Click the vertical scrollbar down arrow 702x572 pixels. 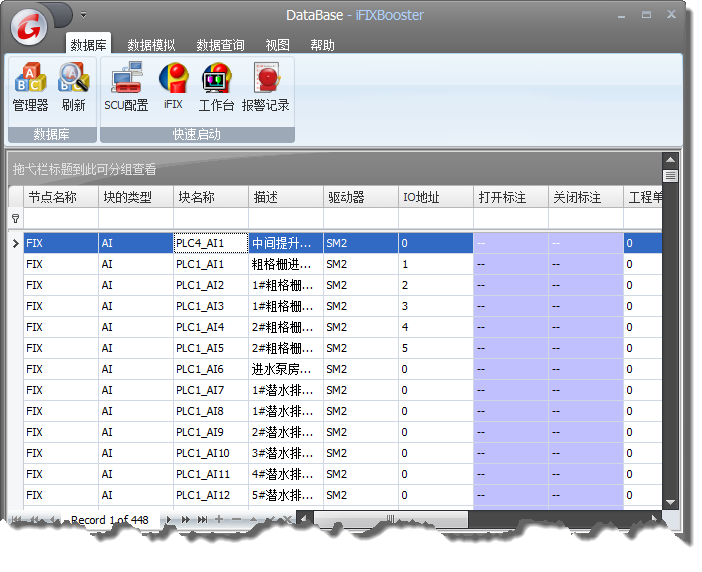[670, 502]
